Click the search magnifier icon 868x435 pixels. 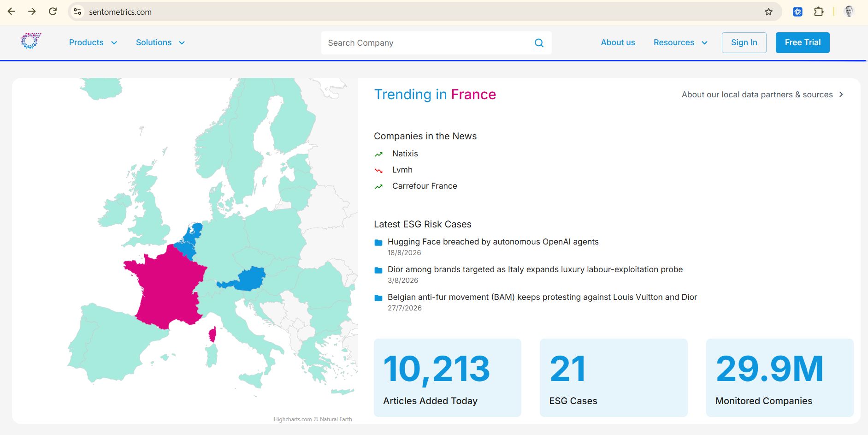pos(539,43)
